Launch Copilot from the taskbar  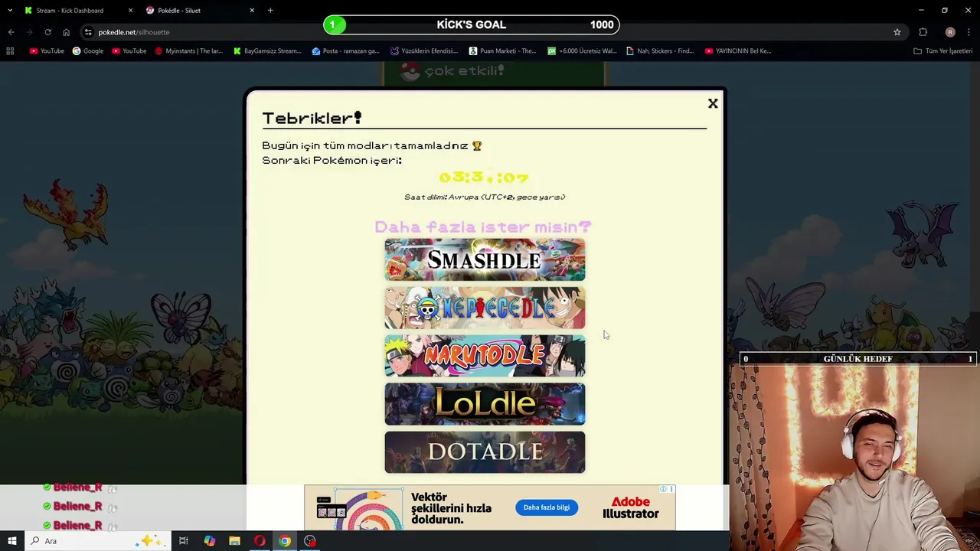click(209, 541)
